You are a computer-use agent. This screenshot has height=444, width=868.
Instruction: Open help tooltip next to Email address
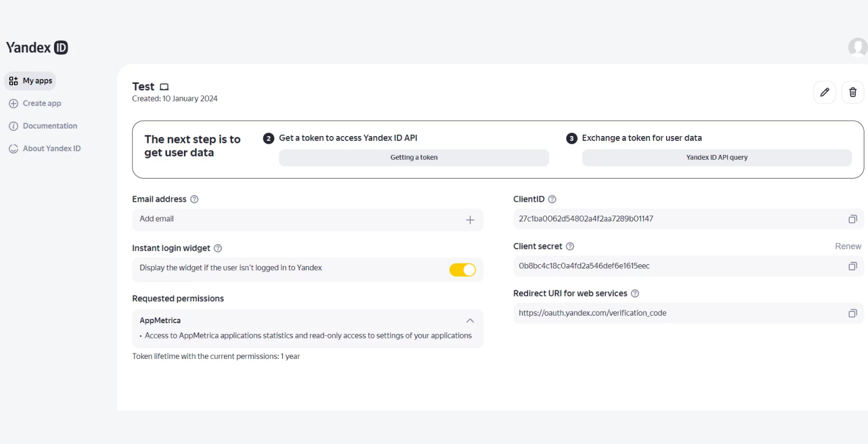194,199
